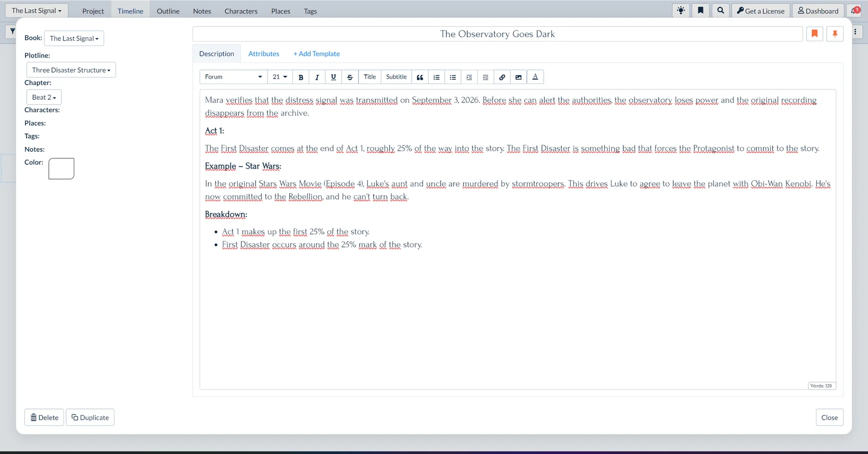This screenshot has height=454, width=868.
Task: Insert an image into description
Action: (519, 77)
